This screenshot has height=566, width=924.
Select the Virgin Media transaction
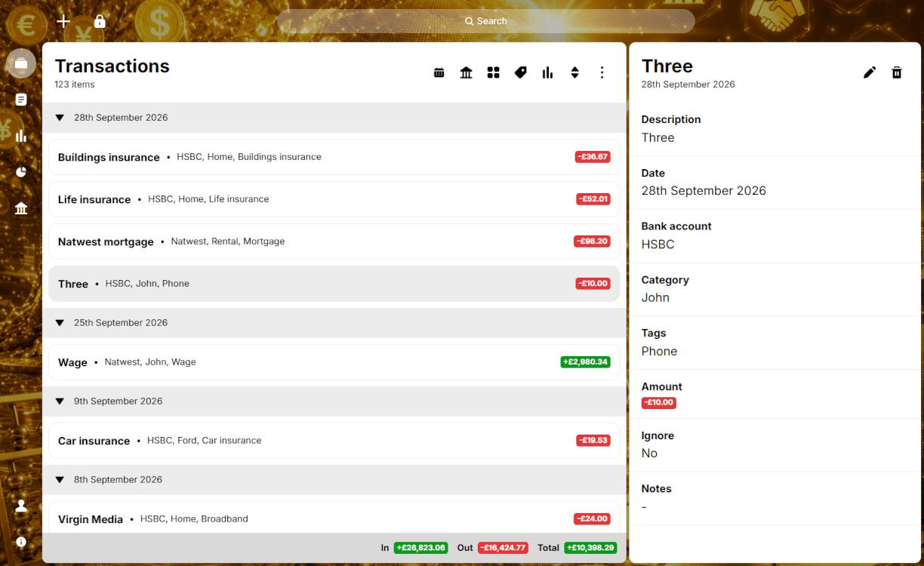pos(334,518)
